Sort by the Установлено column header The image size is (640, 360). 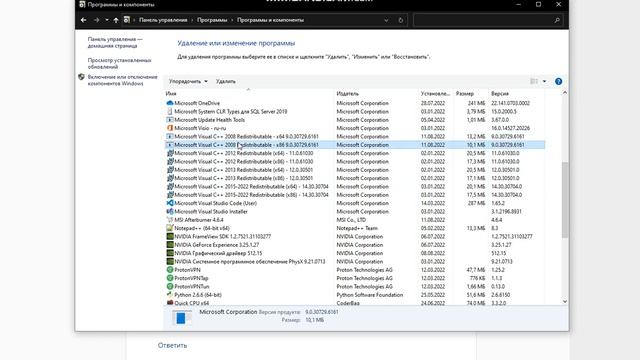coord(436,93)
